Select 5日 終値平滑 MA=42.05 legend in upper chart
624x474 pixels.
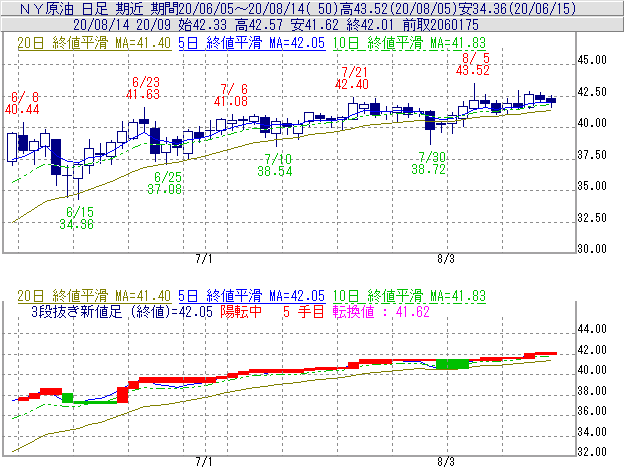point(252,43)
